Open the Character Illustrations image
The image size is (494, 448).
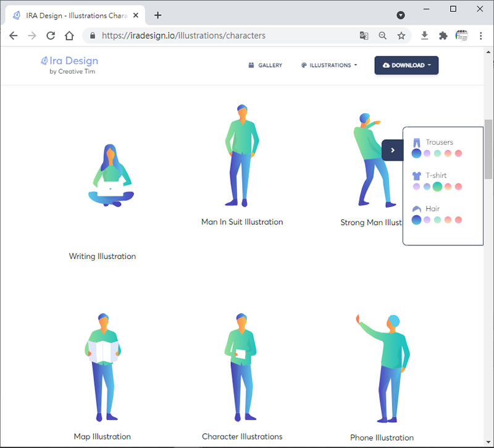(x=241, y=367)
